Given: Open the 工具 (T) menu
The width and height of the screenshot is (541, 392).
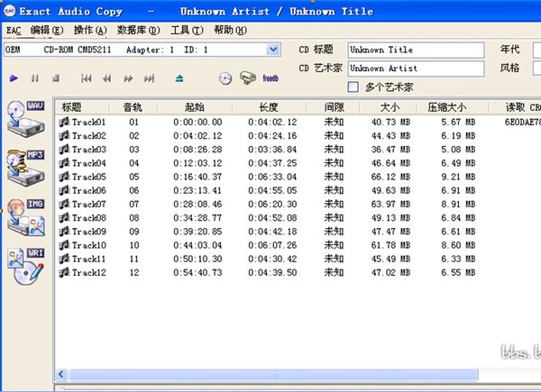Looking at the screenshot, I should click(x=187, y=31).
